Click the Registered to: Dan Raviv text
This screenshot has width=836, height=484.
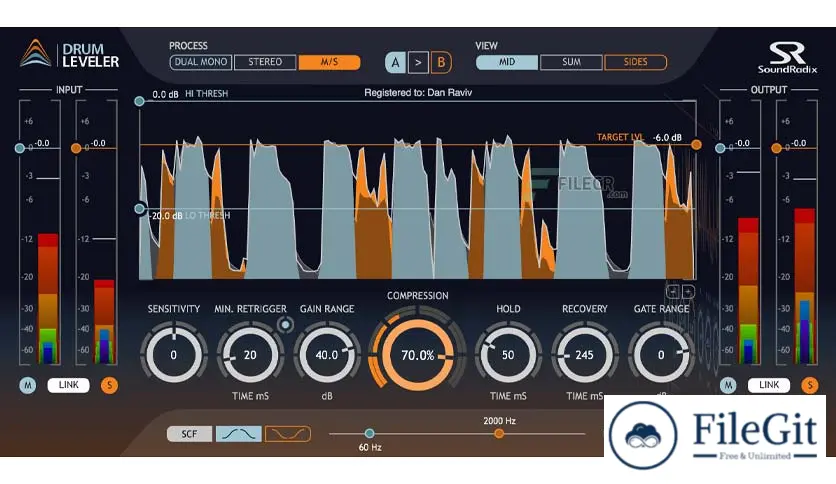(x=418, y=92)
